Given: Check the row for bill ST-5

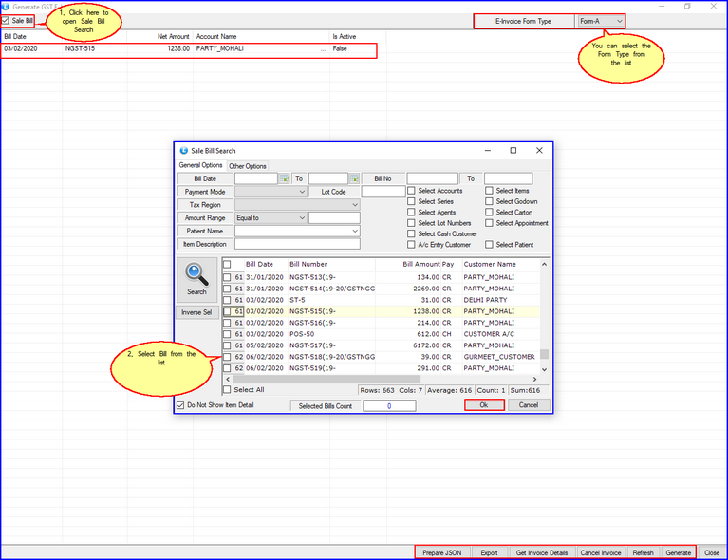Looking at the screenshot, I should point(227,300).
